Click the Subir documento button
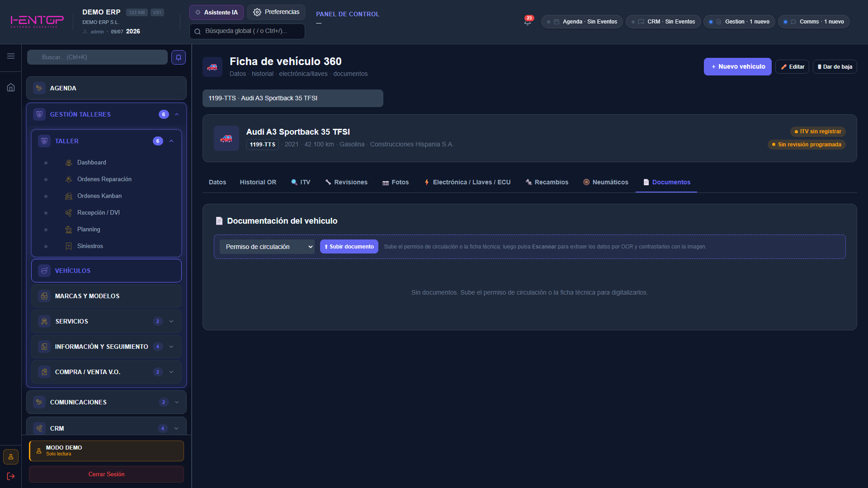The height and width of the screenshot is (488, 868). [349, 247]
